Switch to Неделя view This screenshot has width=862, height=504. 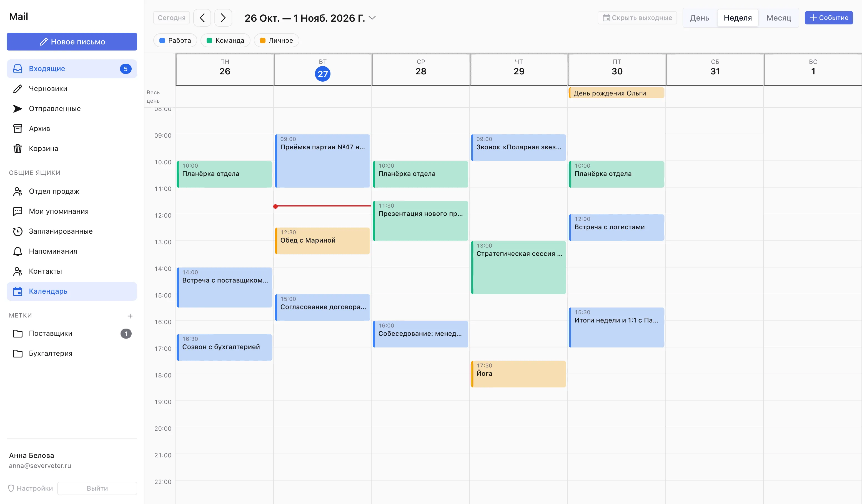(738, 18)
